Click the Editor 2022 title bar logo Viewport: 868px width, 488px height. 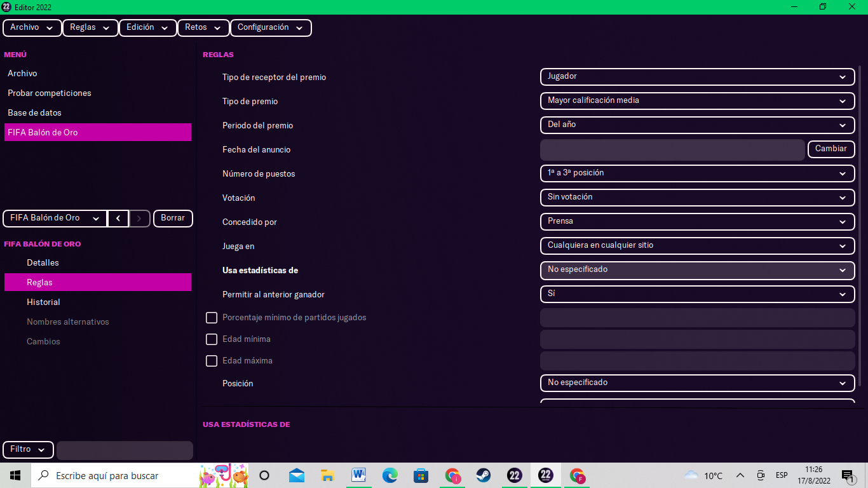(x=6, y=7)
